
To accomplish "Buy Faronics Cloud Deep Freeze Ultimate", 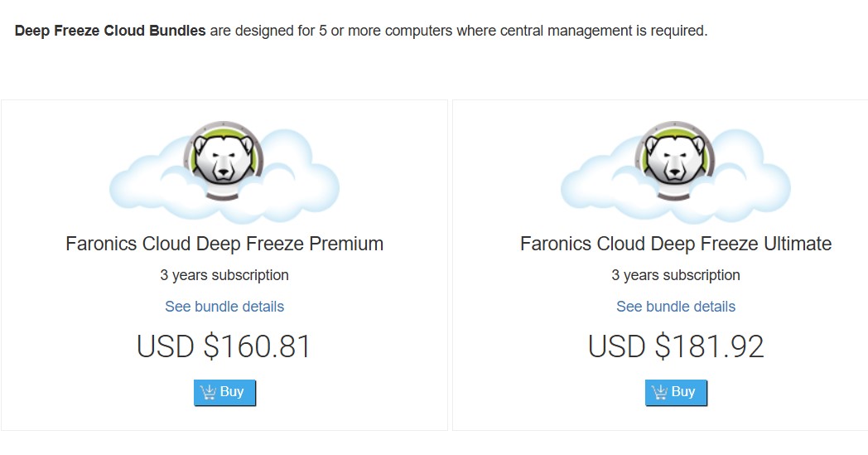I will tap(676, 392).
